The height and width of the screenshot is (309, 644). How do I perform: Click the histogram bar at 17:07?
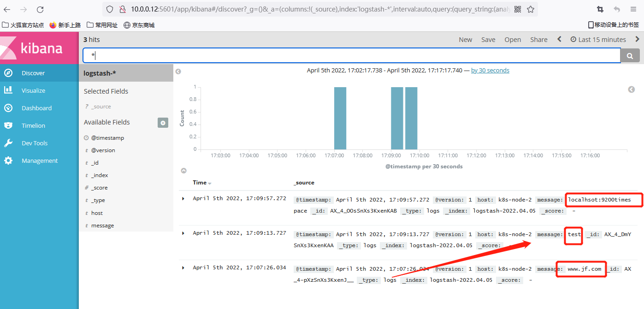point(340,118)
